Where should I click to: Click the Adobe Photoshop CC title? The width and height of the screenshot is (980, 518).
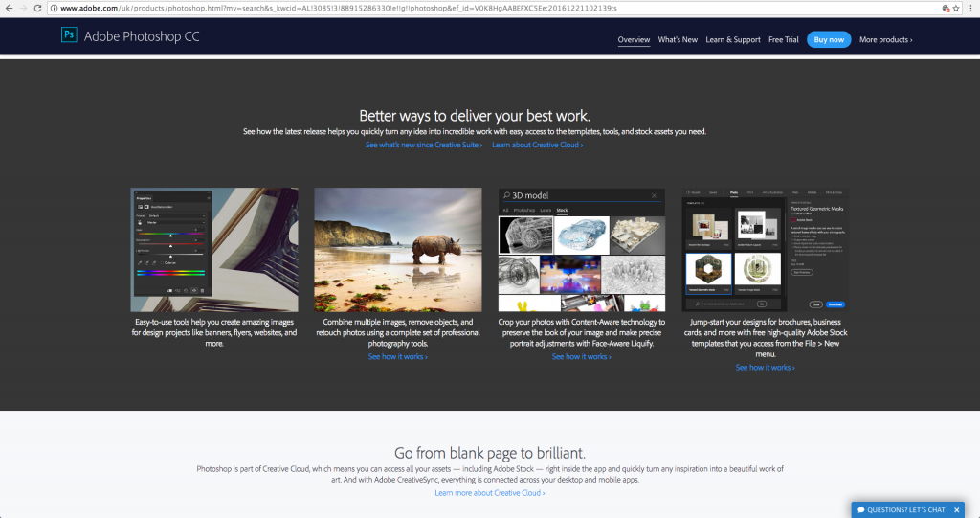(x=142, y=36)
